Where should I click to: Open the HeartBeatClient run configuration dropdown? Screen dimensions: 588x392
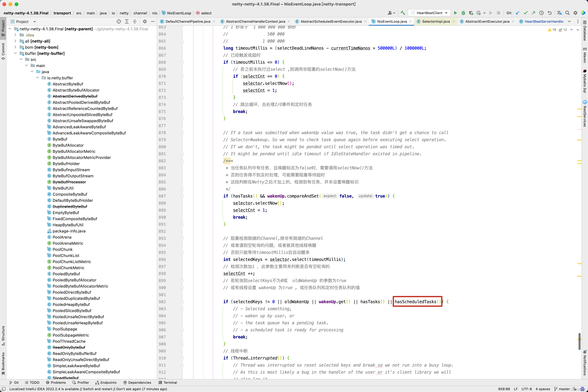point(429,13)
